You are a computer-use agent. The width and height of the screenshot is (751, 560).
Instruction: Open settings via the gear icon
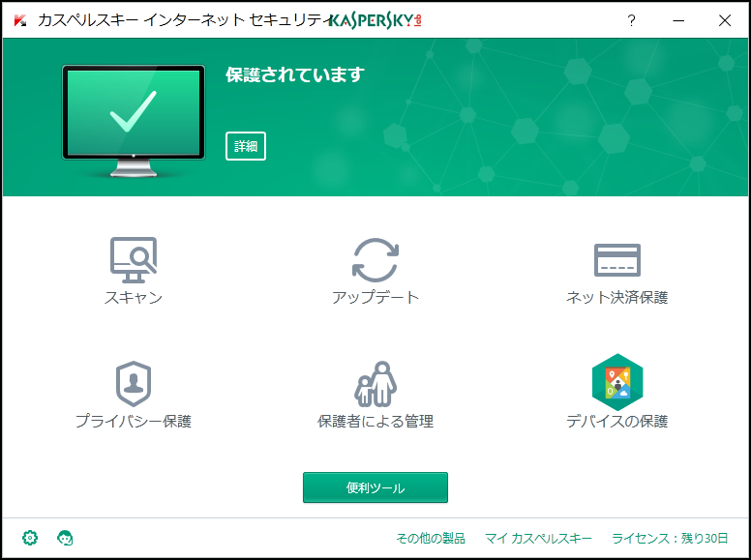(30, 538)
